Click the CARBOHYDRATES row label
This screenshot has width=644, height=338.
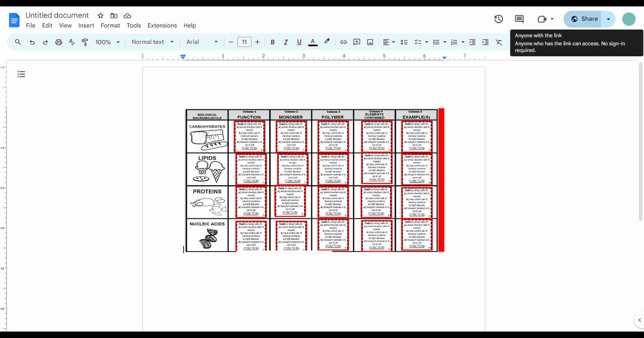point(207,127)
